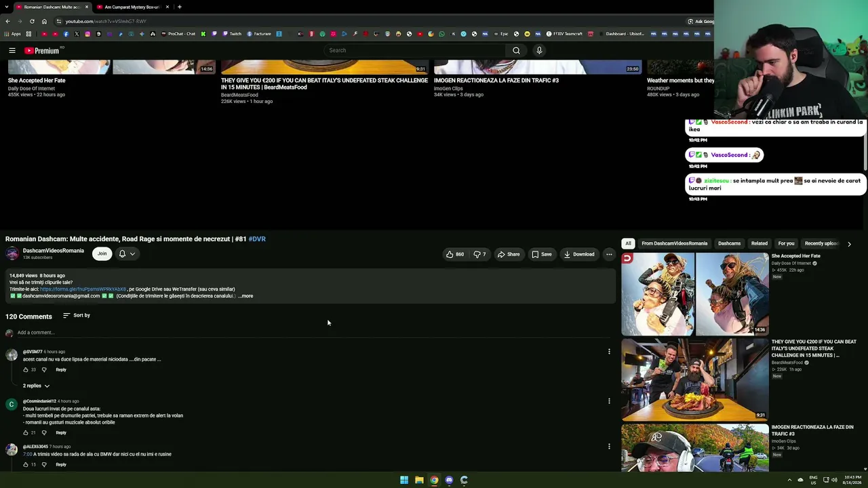Go to the browser home page
The image size is (868, 488).
[x=44, y=21]
